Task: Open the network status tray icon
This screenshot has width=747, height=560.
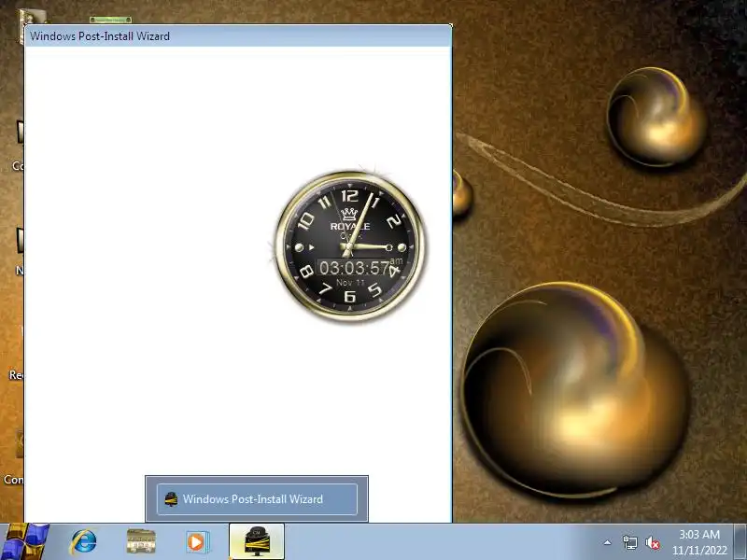Action: click(x=629, y=542)
